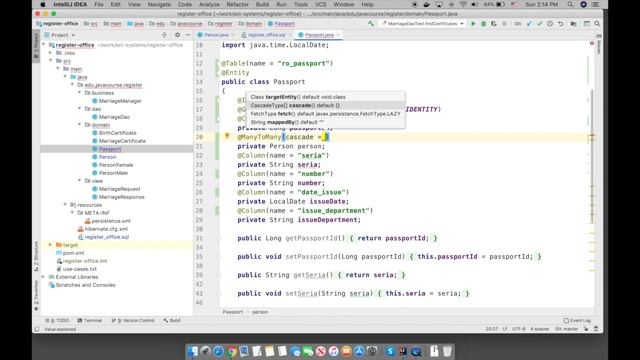Screen dimensions: 640x360
Task: Click the VCS update project icon
Action: tap(529, 24)
